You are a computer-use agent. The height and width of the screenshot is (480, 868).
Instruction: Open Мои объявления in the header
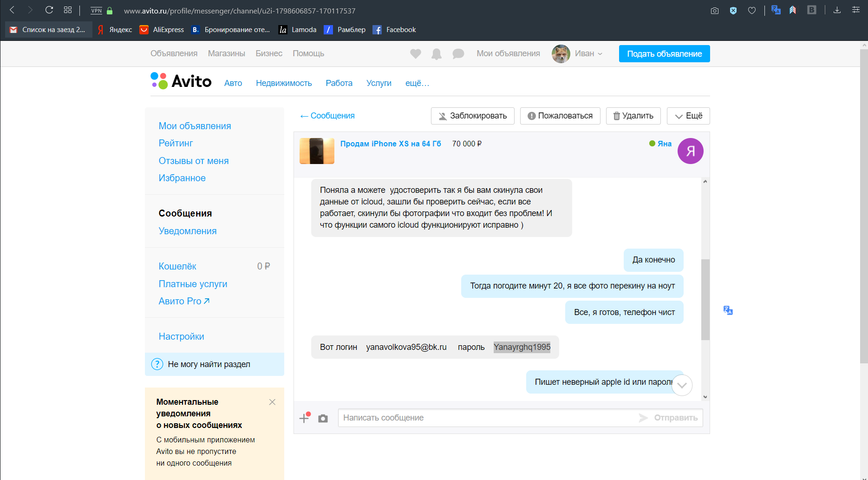(508, 53)
